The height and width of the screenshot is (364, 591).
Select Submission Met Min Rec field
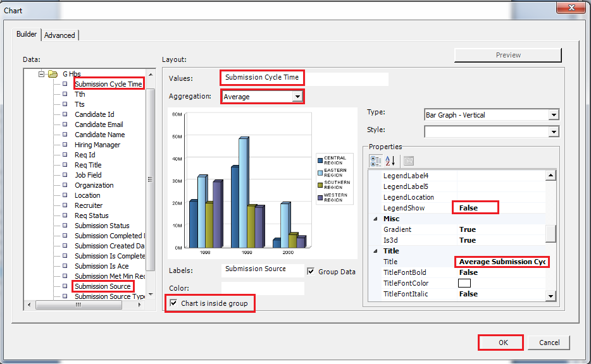109,276
